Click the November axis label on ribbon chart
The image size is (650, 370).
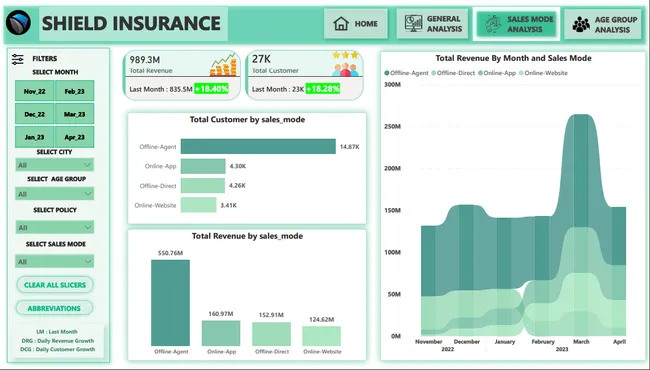click(429, 341)
